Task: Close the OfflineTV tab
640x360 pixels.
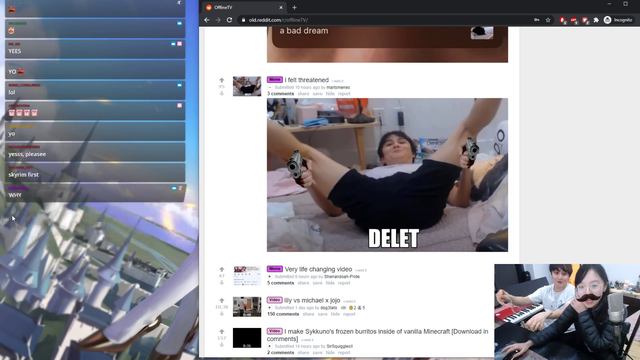Action: point(281,7)
